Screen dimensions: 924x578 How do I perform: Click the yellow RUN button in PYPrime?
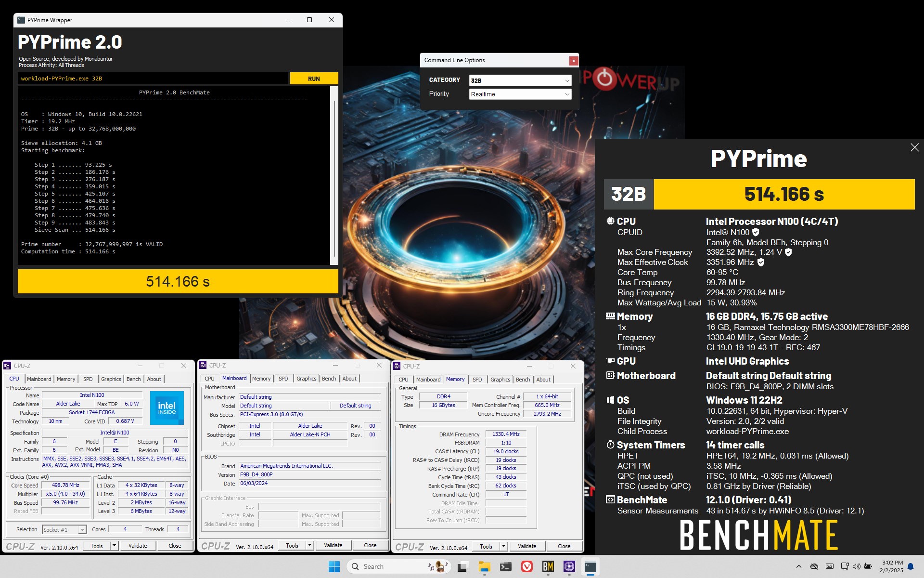[314, 79]
